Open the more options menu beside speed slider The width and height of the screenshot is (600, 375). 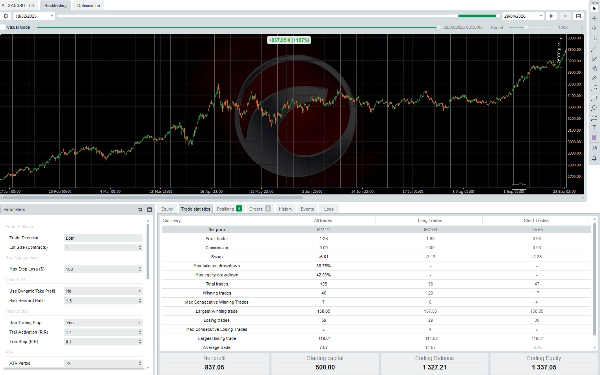tap(582, 28)
